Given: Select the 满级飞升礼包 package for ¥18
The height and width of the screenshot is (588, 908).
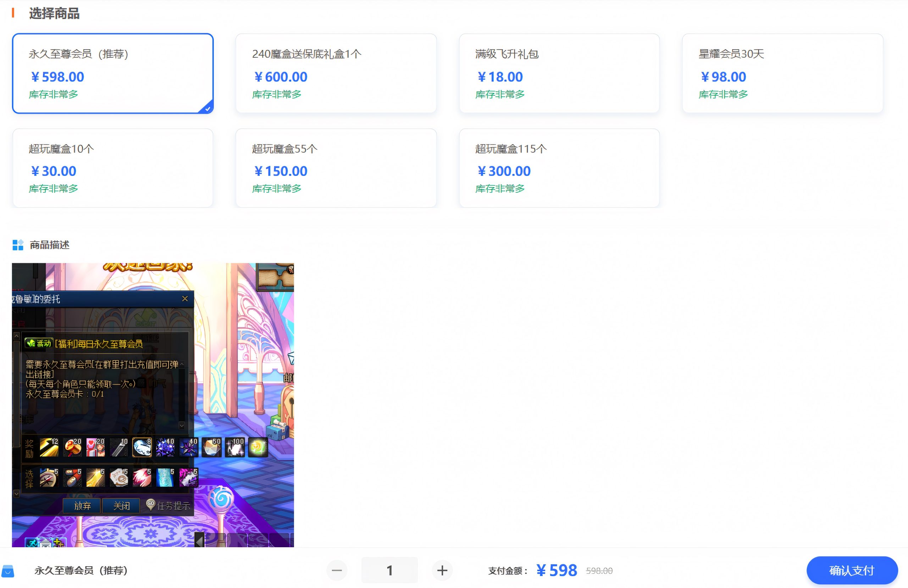Looking at the screenshot, I should [559, 73].
